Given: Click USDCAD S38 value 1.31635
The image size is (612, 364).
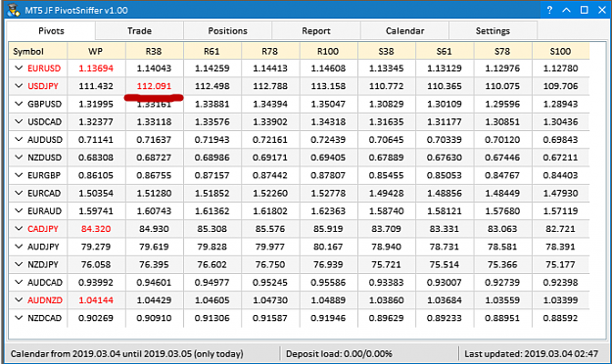Looking at the screenshot, I should coord(387,121).
